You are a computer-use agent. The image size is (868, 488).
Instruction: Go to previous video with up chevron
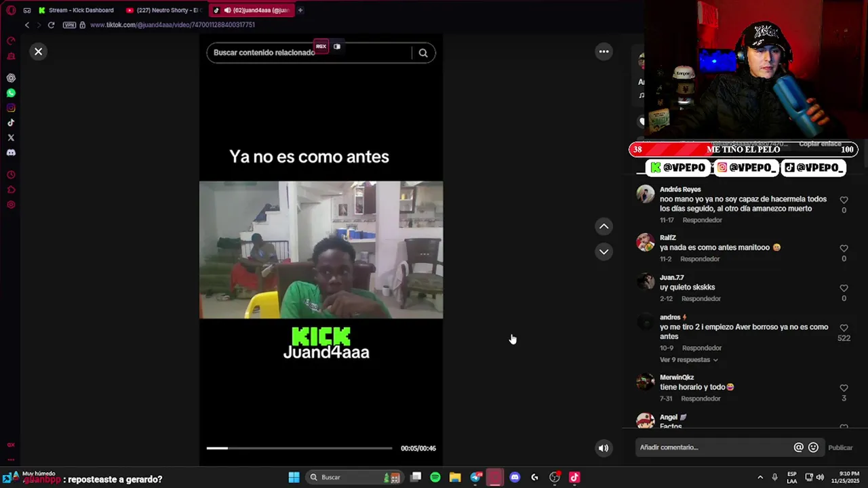[x=604, y=226]
